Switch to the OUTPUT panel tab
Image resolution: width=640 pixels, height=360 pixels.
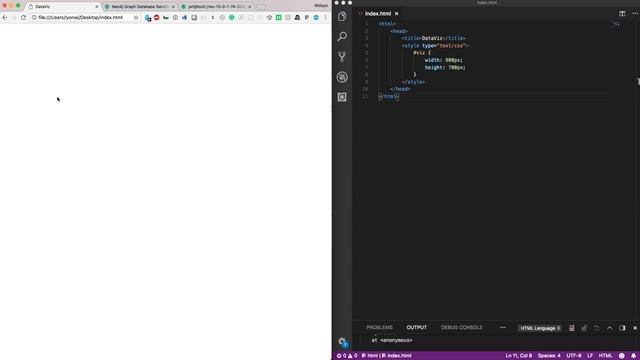point(416,327)
